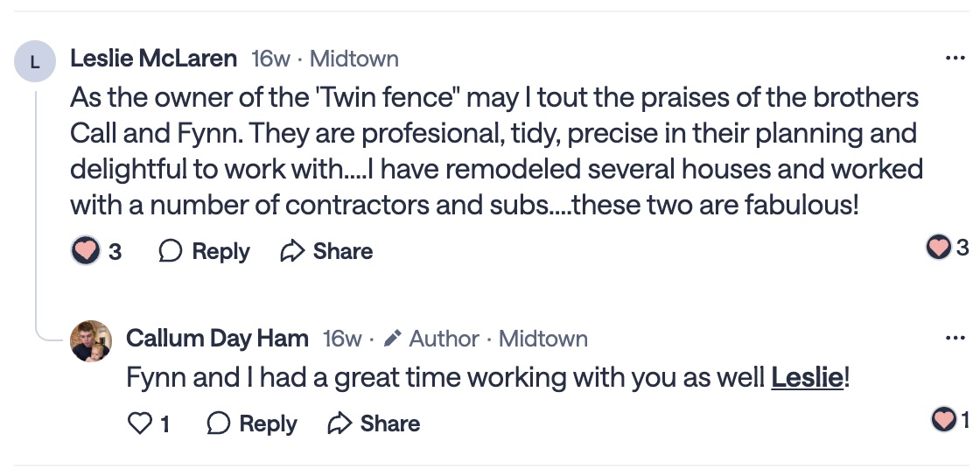Open Callum Day Ham's profile name link
Image resolution: width=980 pixels, height=476 pixels.
[x=217, y=339]
